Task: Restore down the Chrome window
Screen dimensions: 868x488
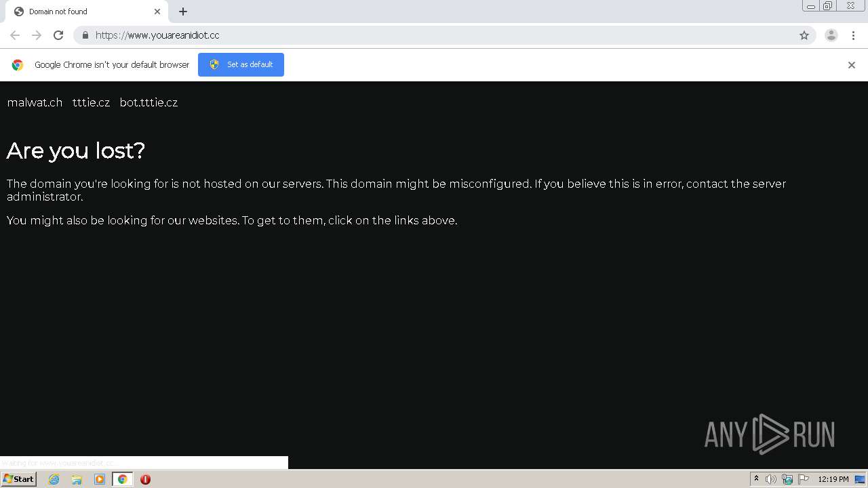Action: [827, 5]
